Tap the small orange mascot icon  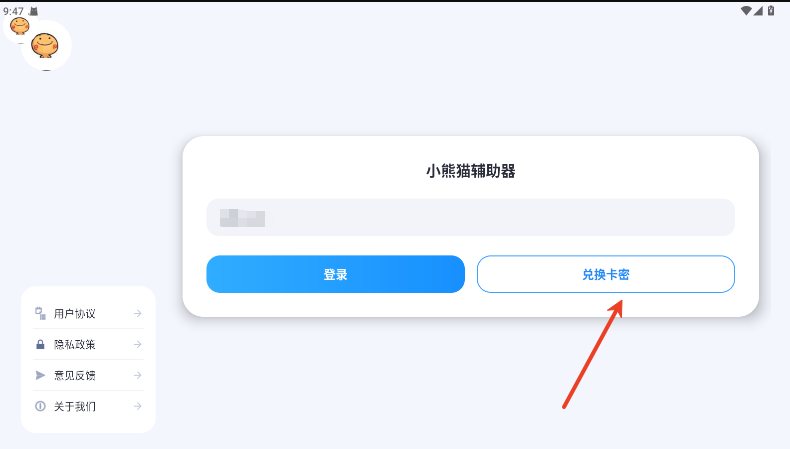[x=20, y=26]
